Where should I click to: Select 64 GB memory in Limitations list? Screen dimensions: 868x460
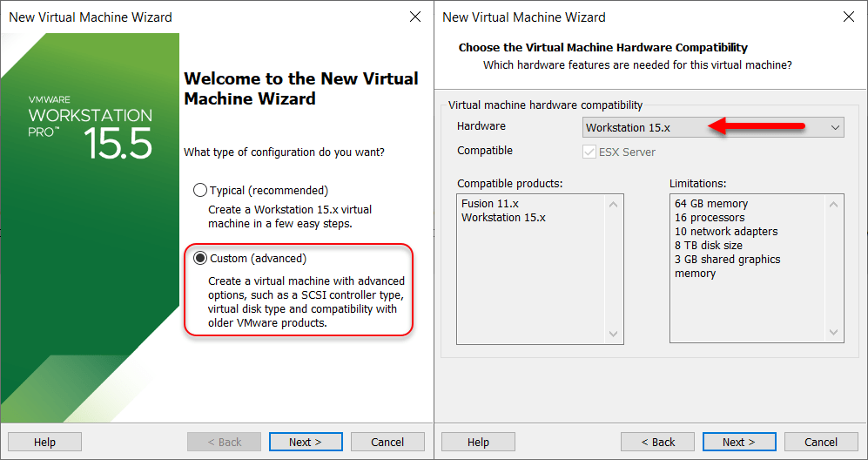(711, 203)
